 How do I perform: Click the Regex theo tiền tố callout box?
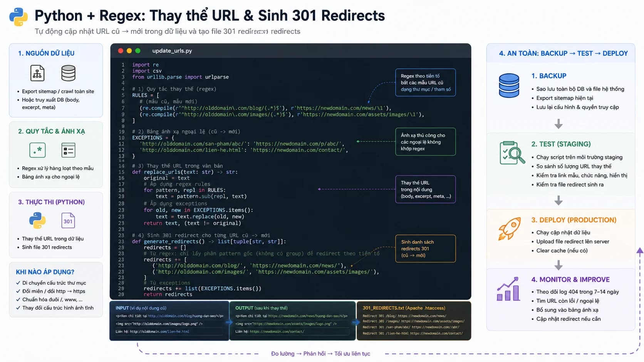426,82
